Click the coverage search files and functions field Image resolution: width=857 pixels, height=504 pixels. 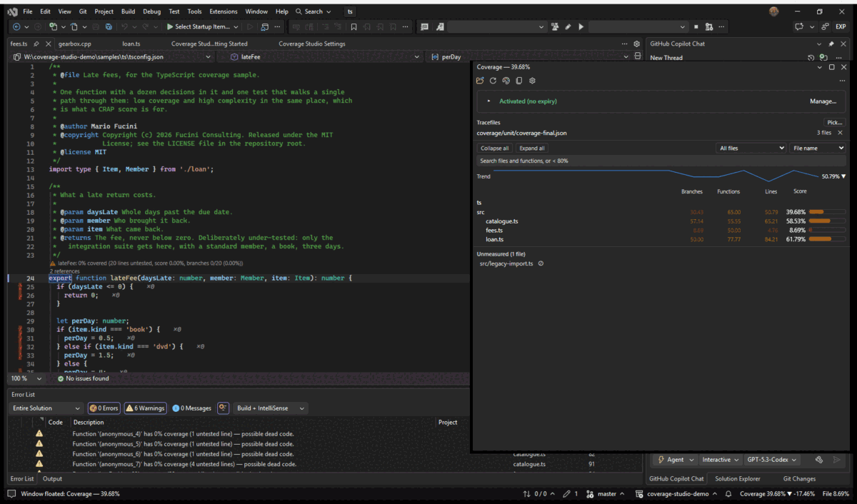click(x=661, y=161)
